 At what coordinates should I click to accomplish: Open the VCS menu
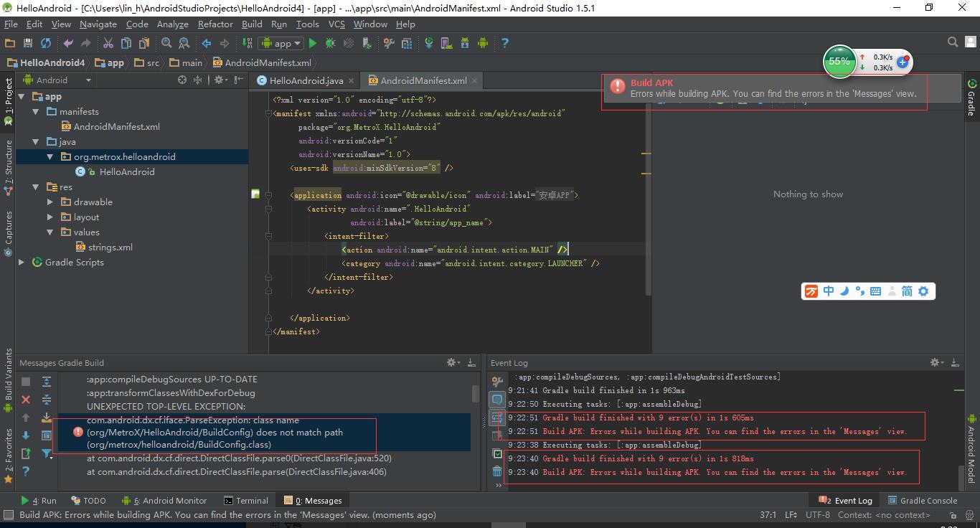pyautogui.click(x=336, y=24)
